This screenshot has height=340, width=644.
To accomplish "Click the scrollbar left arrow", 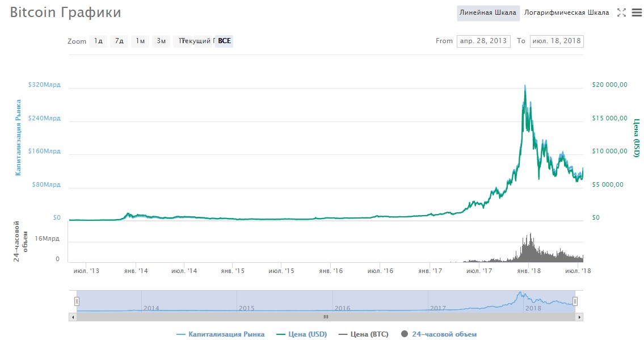I will click(x=72, y=317).
